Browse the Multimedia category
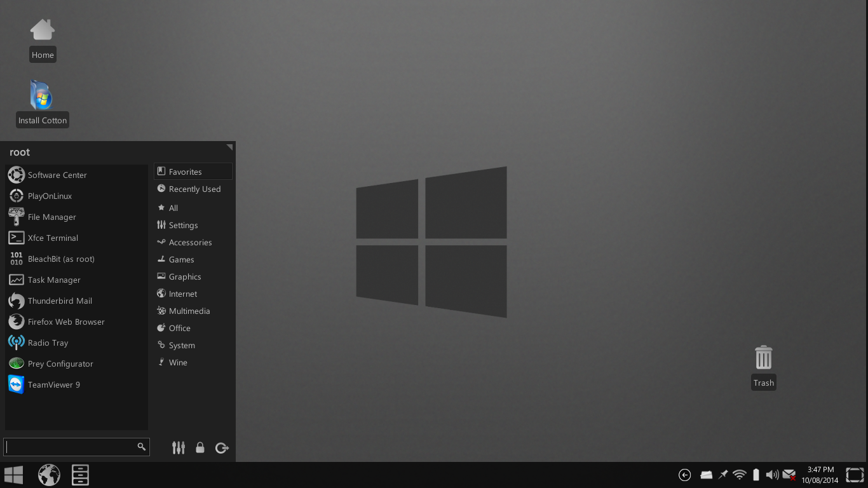Image resolution: width=868 pixels, height=488 pixels. point(193,311)
